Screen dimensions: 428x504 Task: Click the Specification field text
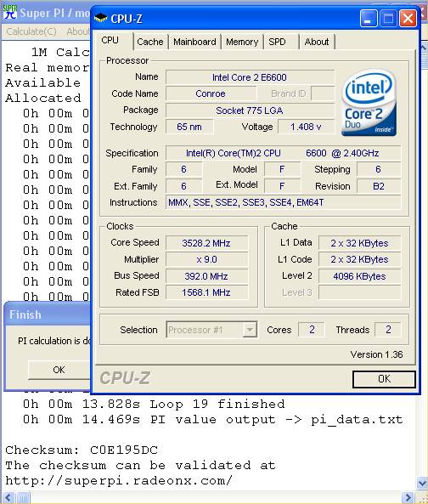point(283,153)
